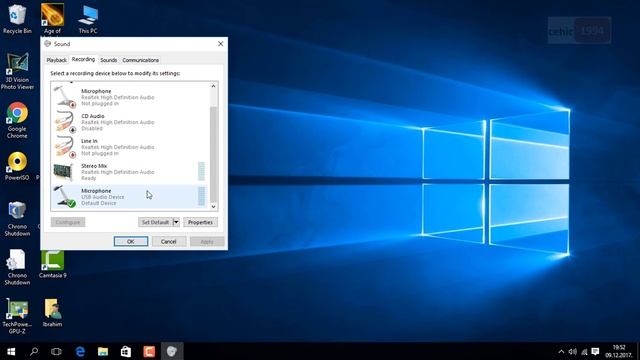640x360 pixels.
Task: Launch Microsoft Edge from the taskbar
Action: point(80,351)
